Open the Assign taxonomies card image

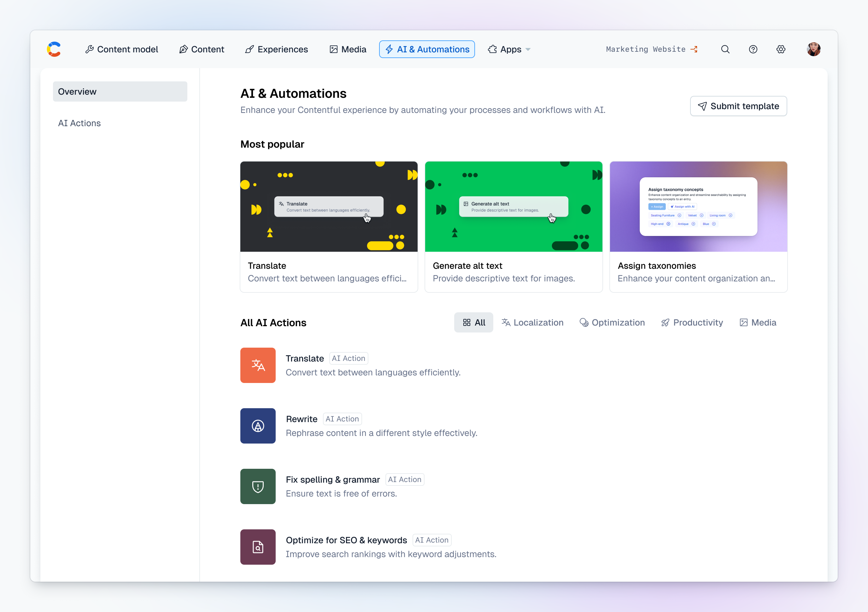(x=698, y=206)
